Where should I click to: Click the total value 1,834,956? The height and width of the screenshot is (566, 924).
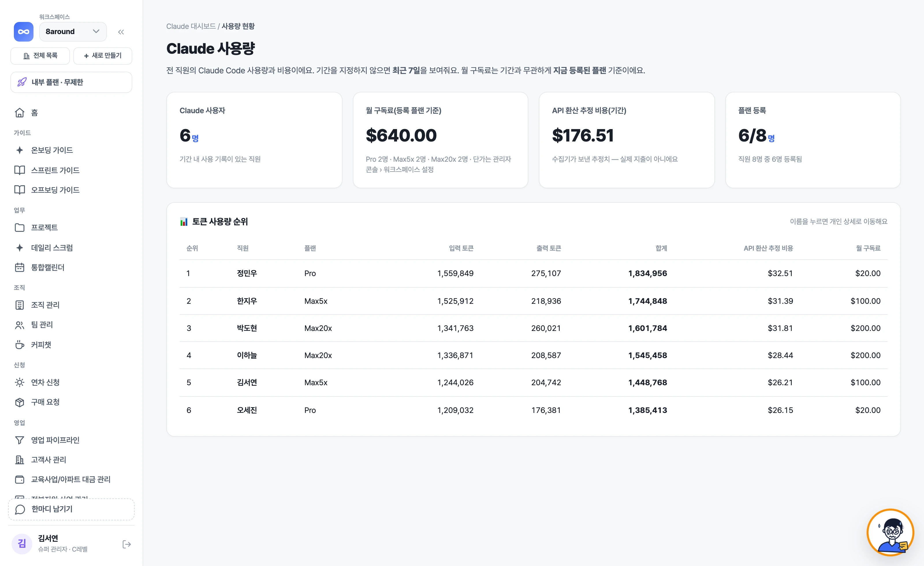click(x=648, y=273)
